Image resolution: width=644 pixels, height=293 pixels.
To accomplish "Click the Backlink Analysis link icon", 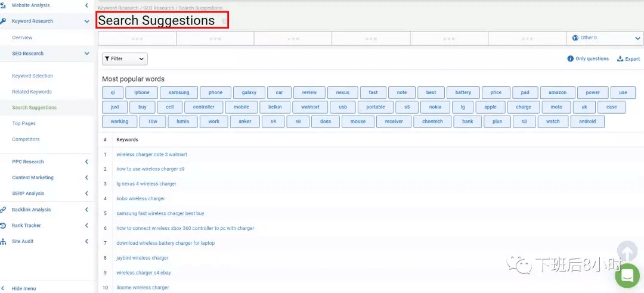I will [4, 210].
